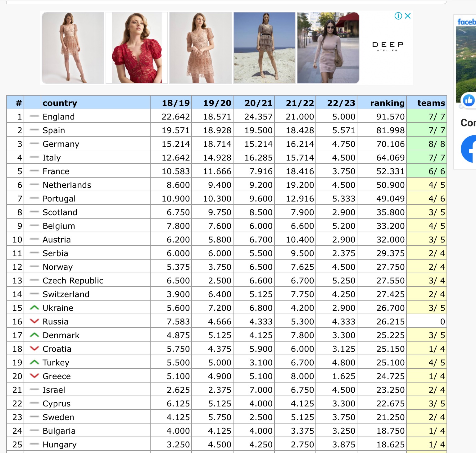Click Germany's 8/ 8 teams cell

pyautogui.click(x=436, y=144)
